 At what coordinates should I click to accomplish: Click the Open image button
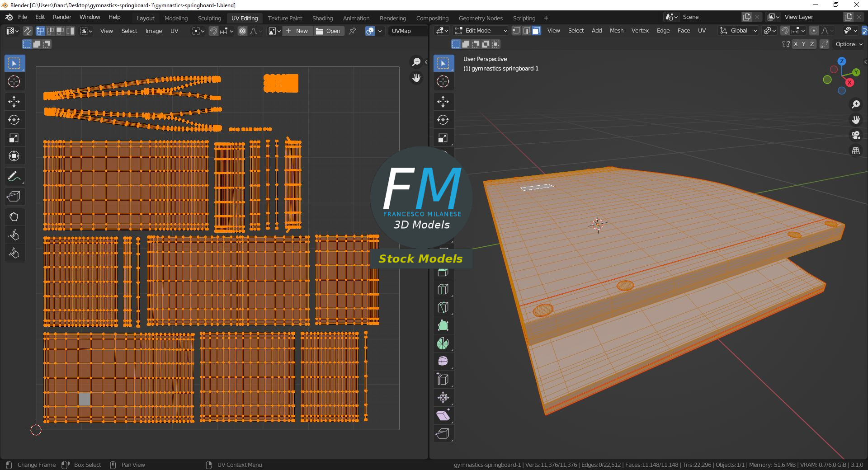click(x=329, y=31)
